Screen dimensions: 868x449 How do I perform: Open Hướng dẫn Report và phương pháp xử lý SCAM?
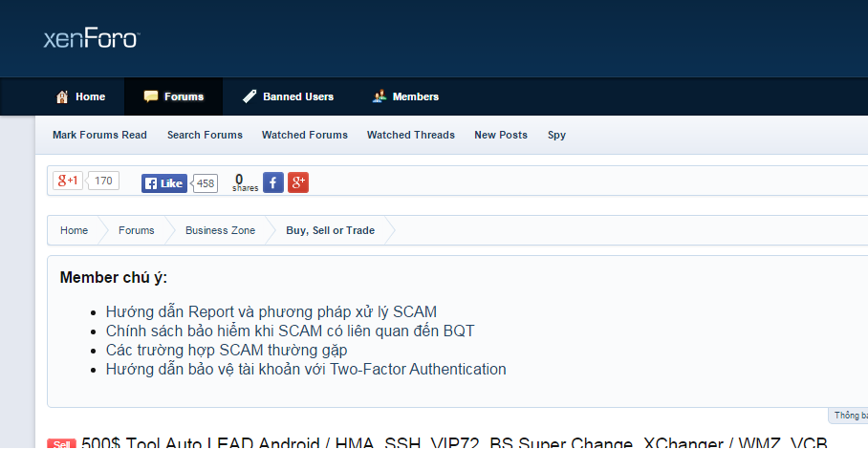pyautogui.click(x=271, y=312)
